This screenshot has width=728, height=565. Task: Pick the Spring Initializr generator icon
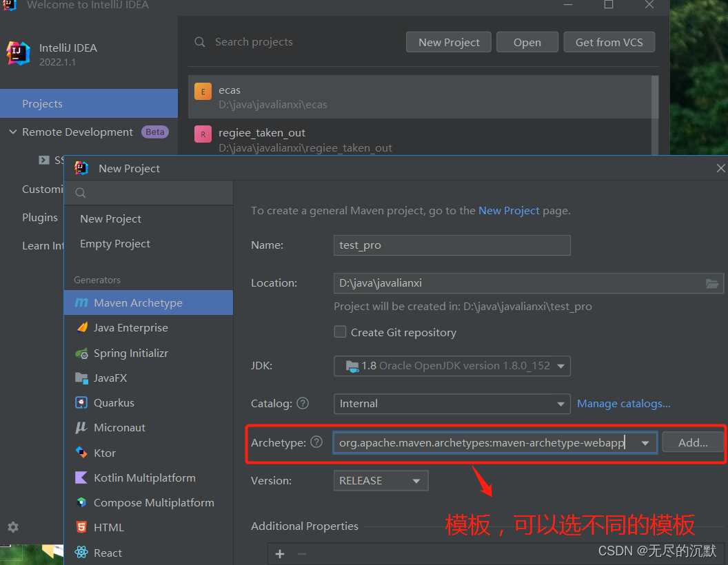click(x=82, y=353)
